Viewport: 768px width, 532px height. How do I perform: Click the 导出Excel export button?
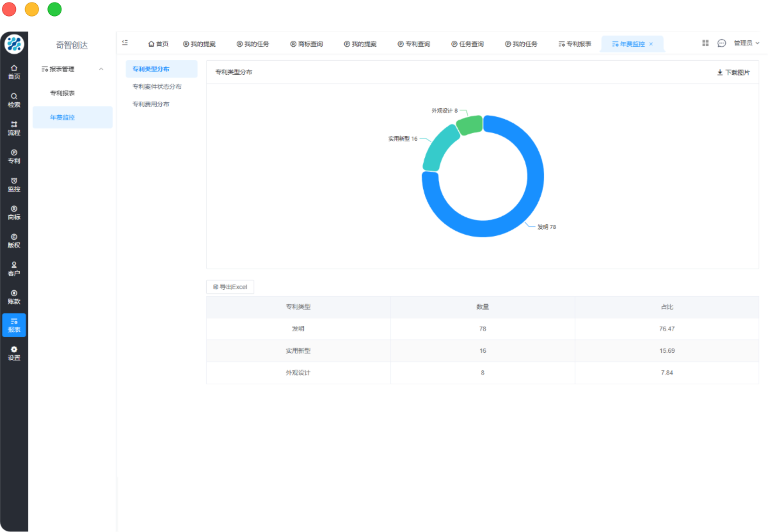[x=230, y=287]
